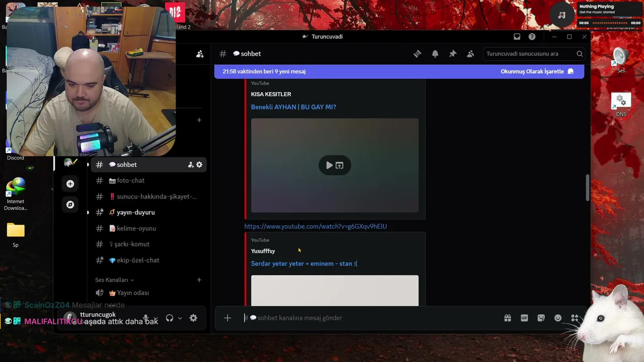644x362 pixels.
Task: Click Okunmuş Olarak İşaretle
Action: pyautogui.click(x=537, y=71)
